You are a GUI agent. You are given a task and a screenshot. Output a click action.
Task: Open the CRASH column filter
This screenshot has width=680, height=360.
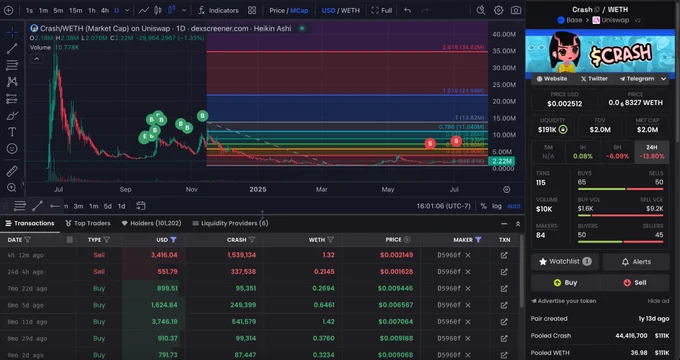[x=252, y=240]
